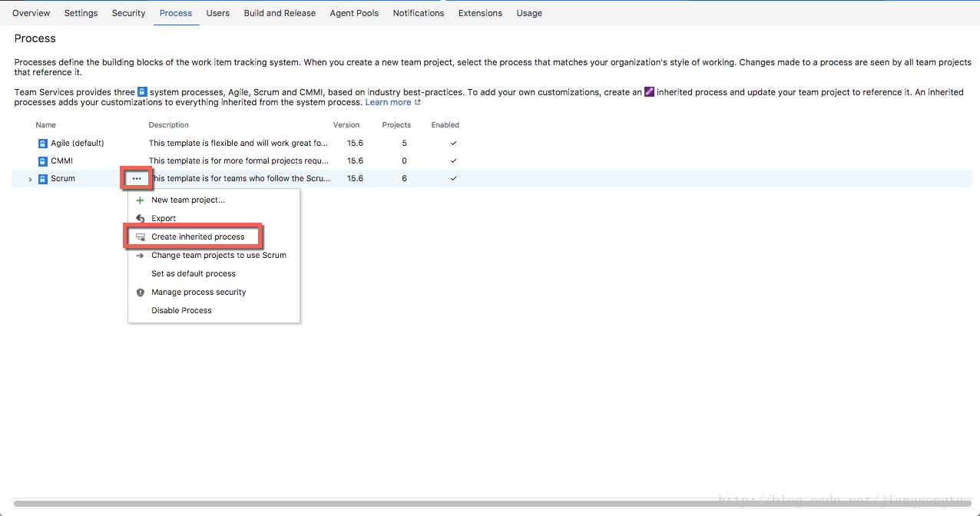This screenshot has height=516, width=980.
Task: Select Change team projects to use Scrum
Action: point(219,255)
